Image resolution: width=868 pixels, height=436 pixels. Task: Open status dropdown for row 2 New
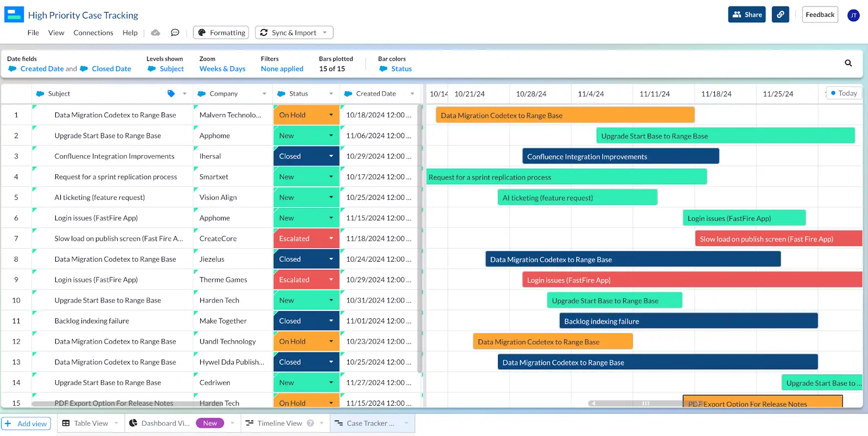[x=331, y=136]
